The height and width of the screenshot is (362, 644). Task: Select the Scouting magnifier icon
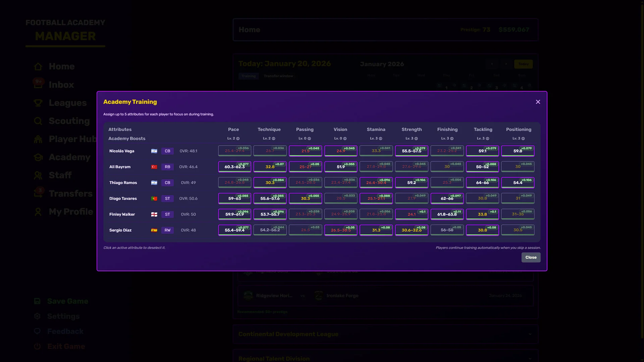38,121
